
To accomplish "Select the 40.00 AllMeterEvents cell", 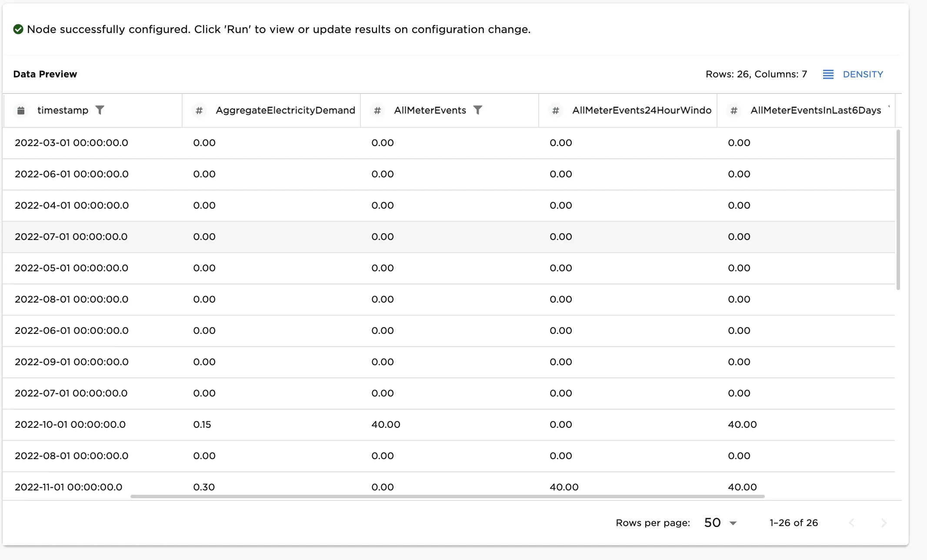I will pyautogui.click(x=386, y=424).
